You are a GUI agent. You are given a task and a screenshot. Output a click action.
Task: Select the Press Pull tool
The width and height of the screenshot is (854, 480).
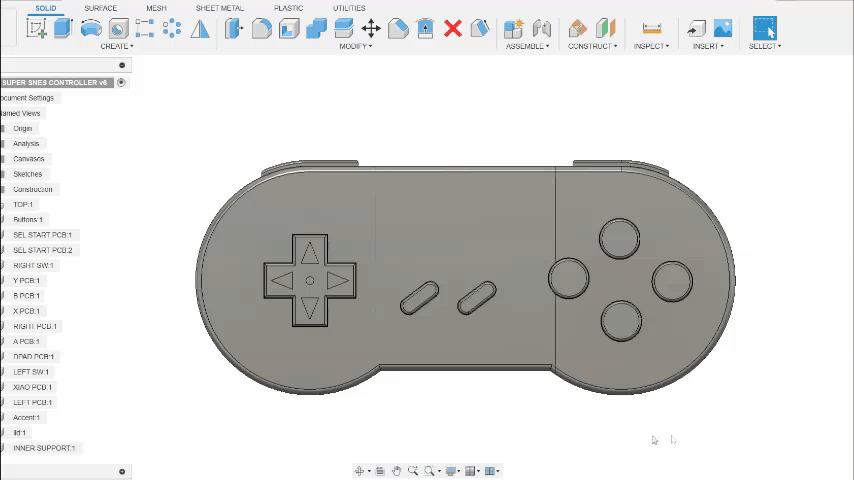[x=234, y=28]
